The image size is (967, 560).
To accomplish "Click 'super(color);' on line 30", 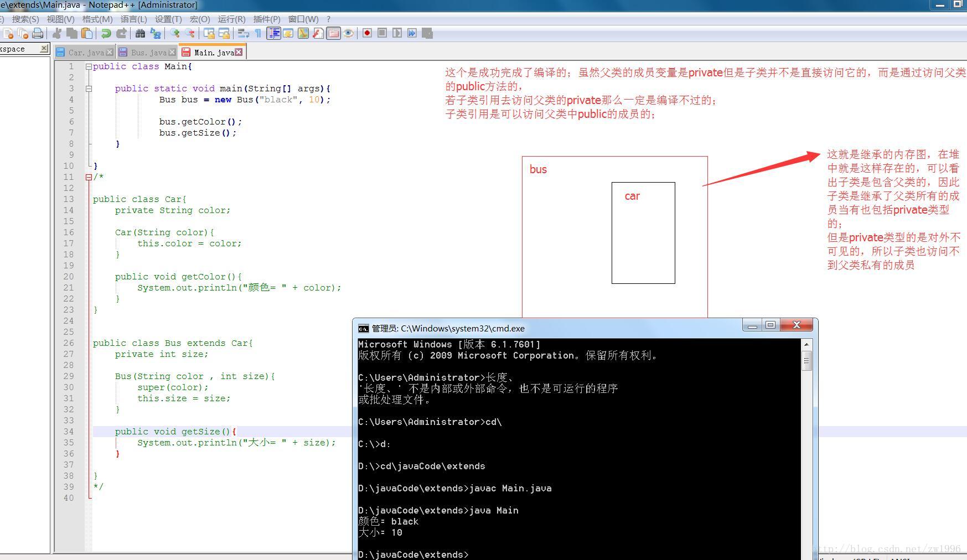I will (173, 387).
